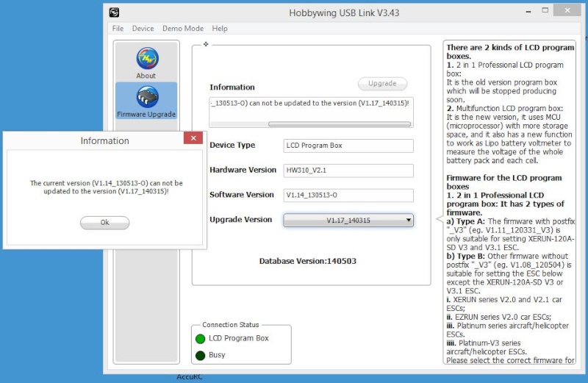
Task: Click the Software Version label
Action: pyautogui.click(x=242, y=195)
